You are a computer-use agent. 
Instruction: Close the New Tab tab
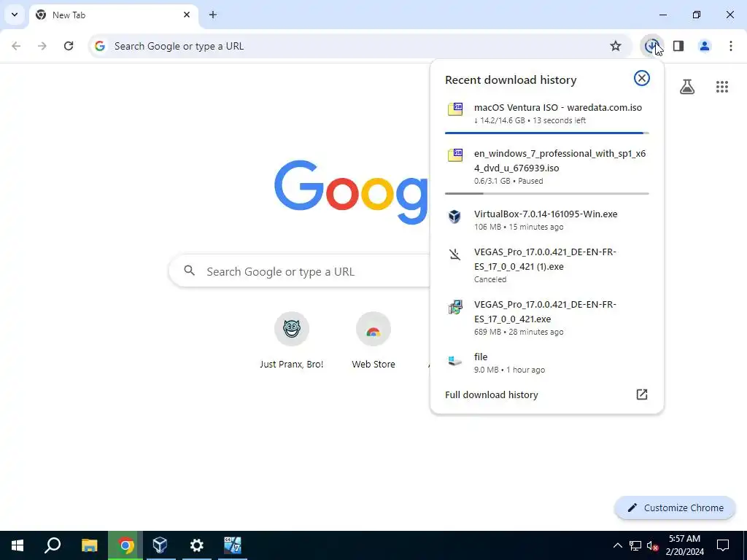click(x=187, y=15)
